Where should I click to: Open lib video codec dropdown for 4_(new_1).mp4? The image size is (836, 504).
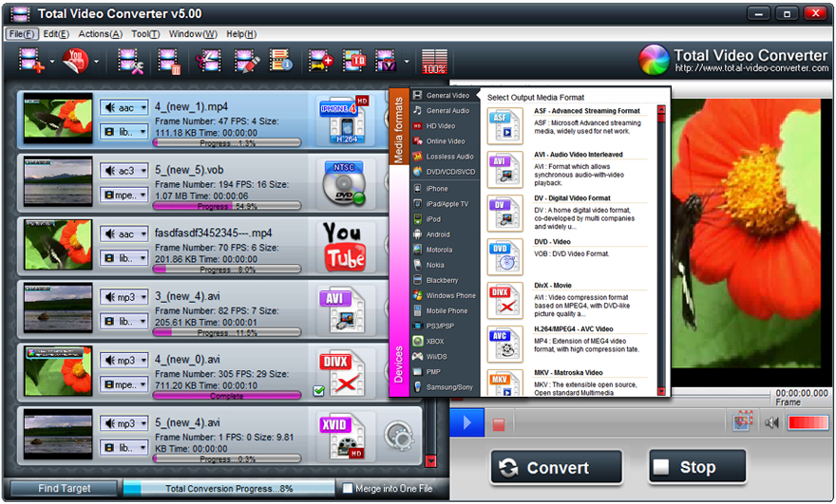click(123, 132)
